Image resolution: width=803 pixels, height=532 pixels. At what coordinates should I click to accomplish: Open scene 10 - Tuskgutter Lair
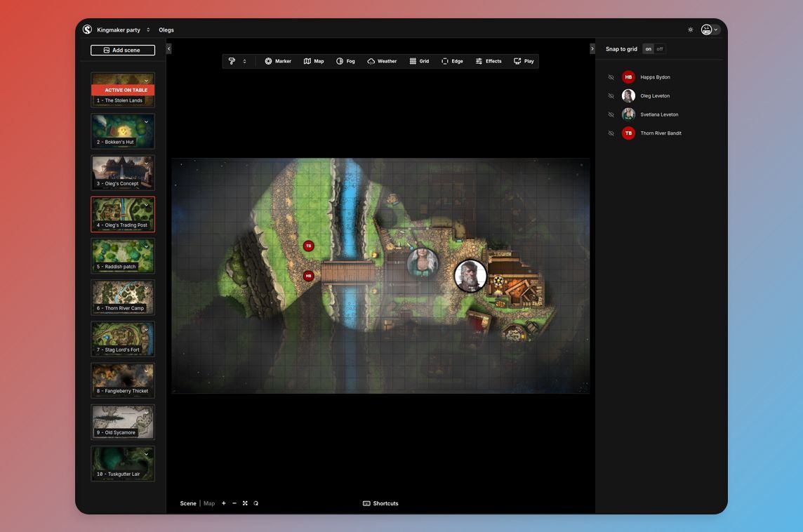coord(123,464)
